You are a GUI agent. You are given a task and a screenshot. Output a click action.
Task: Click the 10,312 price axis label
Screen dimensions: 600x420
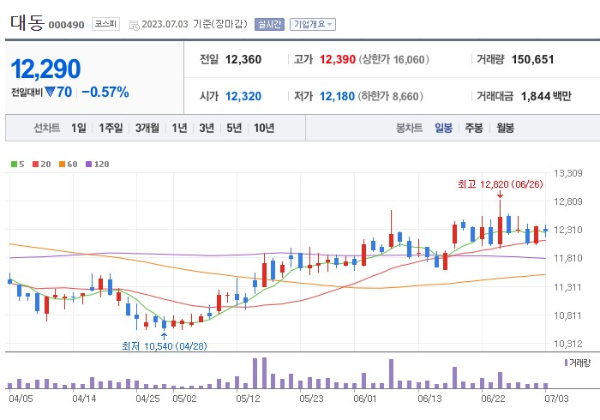point(568,343)
